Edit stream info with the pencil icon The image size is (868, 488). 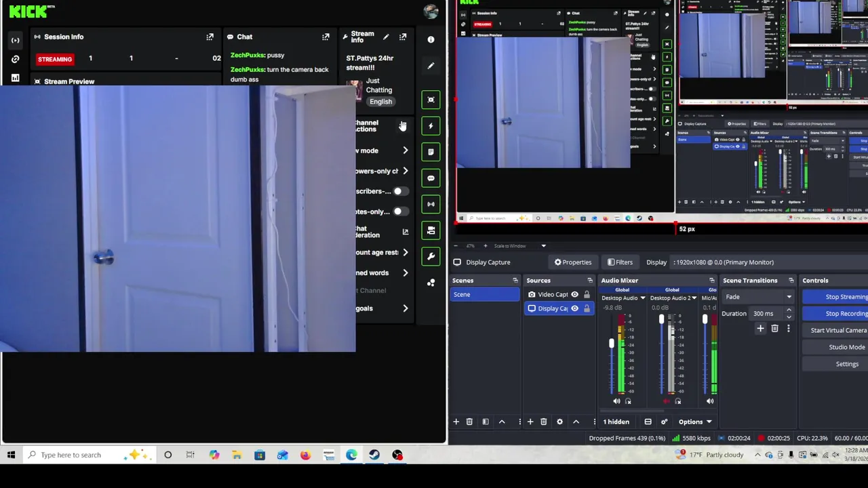click(386, 37)
